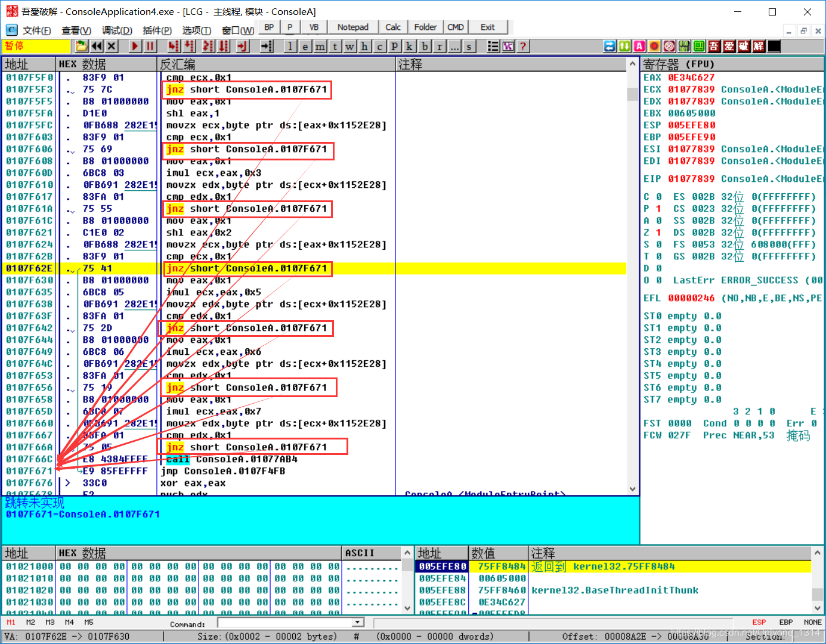Click the VB button
Screen dimensions: 826x644
314,27
